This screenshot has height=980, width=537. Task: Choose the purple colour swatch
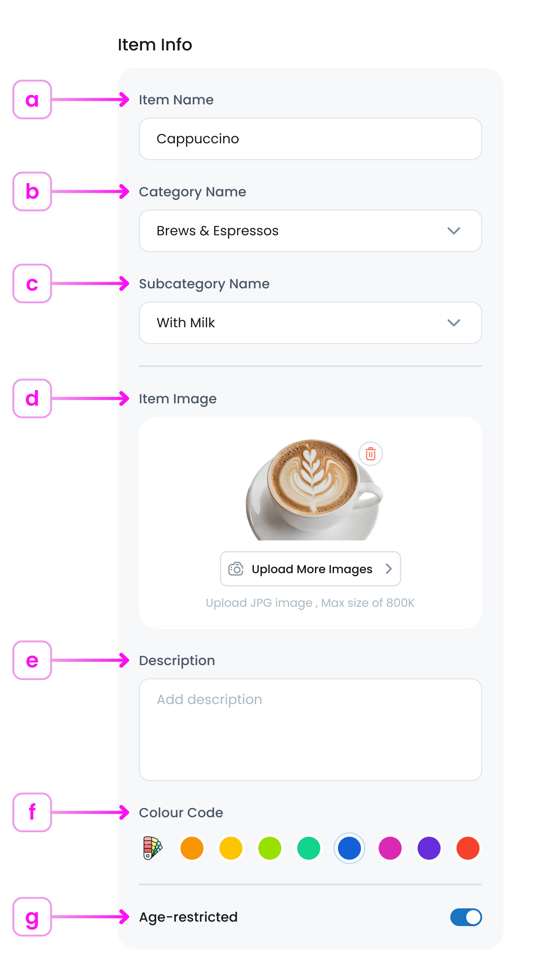[429, 848]
